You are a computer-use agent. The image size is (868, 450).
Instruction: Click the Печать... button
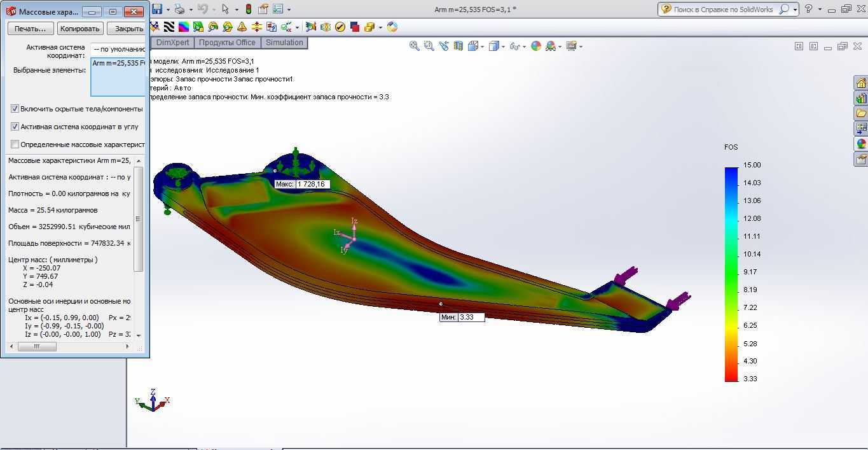pyautogui.click(x=31, y=29)
